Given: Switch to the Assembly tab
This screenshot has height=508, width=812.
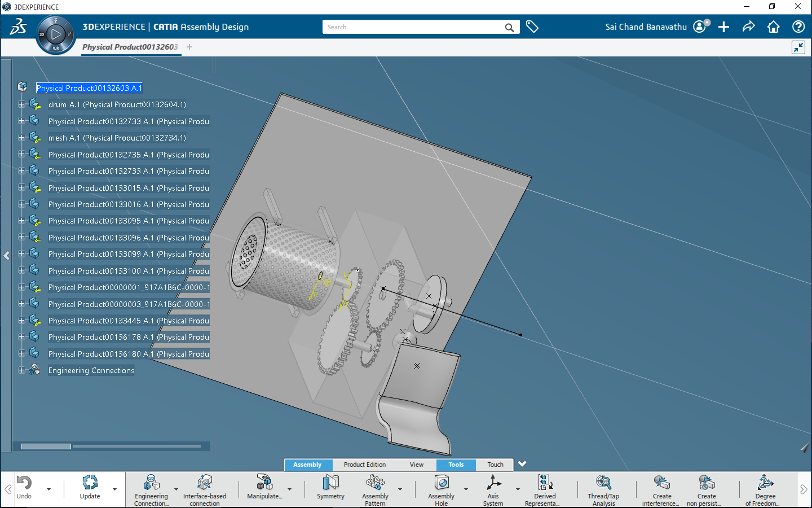Looking at the screenshot, I should pyautogui.click(x=307, y=465).
